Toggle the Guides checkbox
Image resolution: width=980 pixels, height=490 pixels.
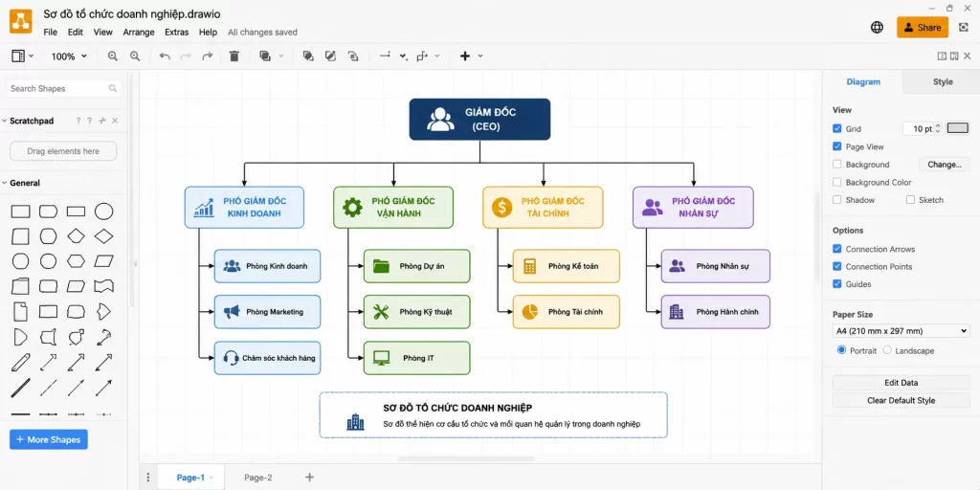(837, 283)
